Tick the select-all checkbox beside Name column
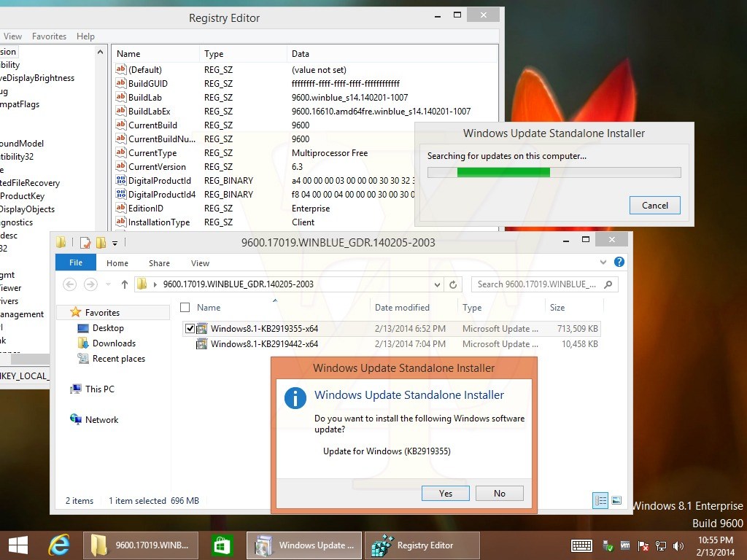The width and height of the screenshot is (747, 560). pyautogui.click(x=185, y=308)
